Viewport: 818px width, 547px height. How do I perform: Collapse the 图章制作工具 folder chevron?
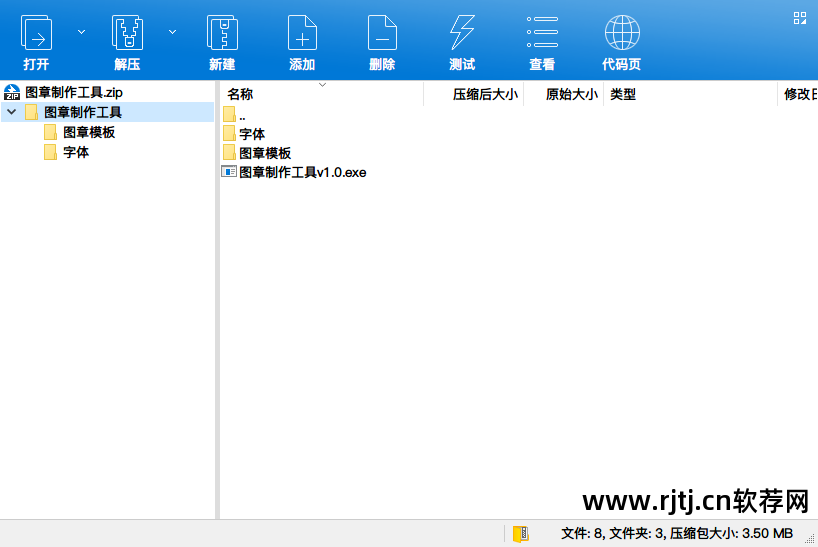coord(11,112)
